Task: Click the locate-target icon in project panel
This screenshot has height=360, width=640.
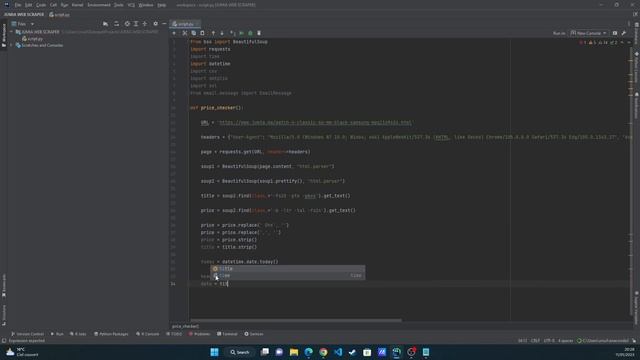Action: (x=127, y=24)
